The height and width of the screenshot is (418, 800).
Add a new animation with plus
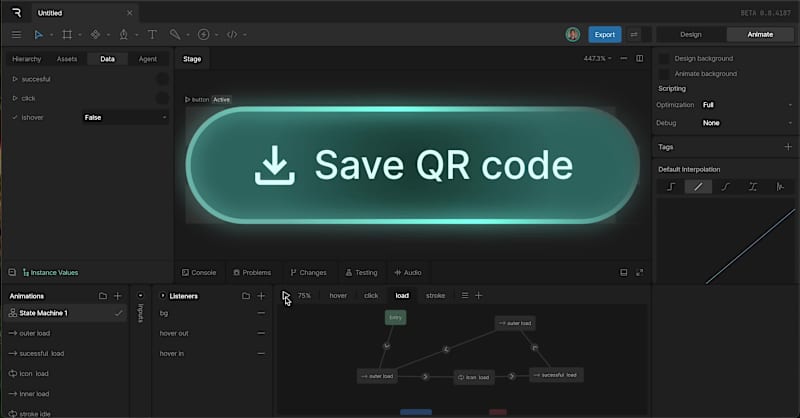tap(118, 296)
